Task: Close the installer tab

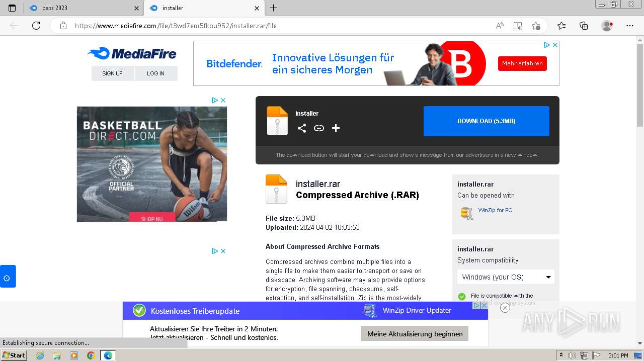Action: coord(257,8)
